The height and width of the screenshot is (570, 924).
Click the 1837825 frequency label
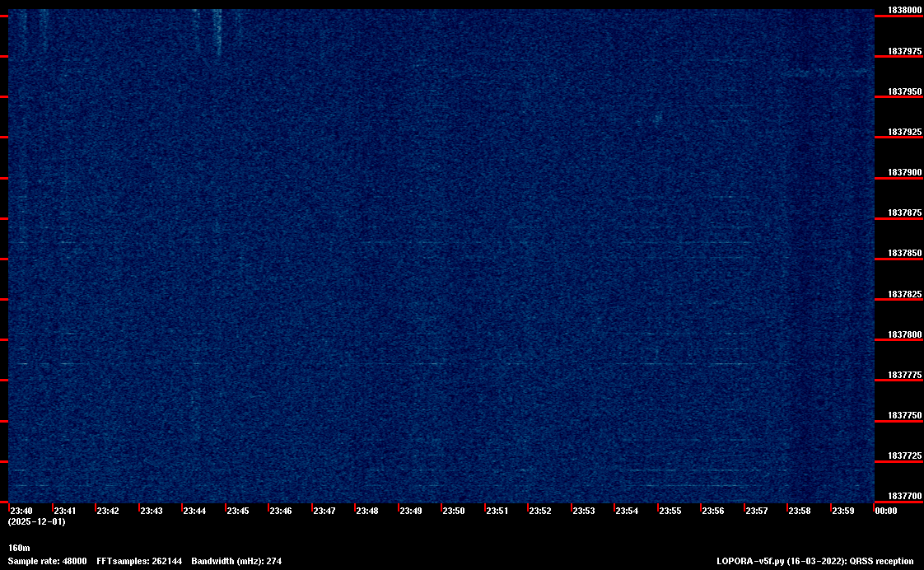point(904,294)
